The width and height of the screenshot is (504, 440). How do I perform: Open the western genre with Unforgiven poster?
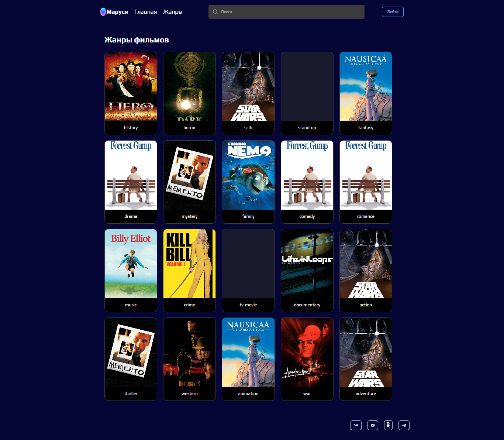click(x=189, y=359)
